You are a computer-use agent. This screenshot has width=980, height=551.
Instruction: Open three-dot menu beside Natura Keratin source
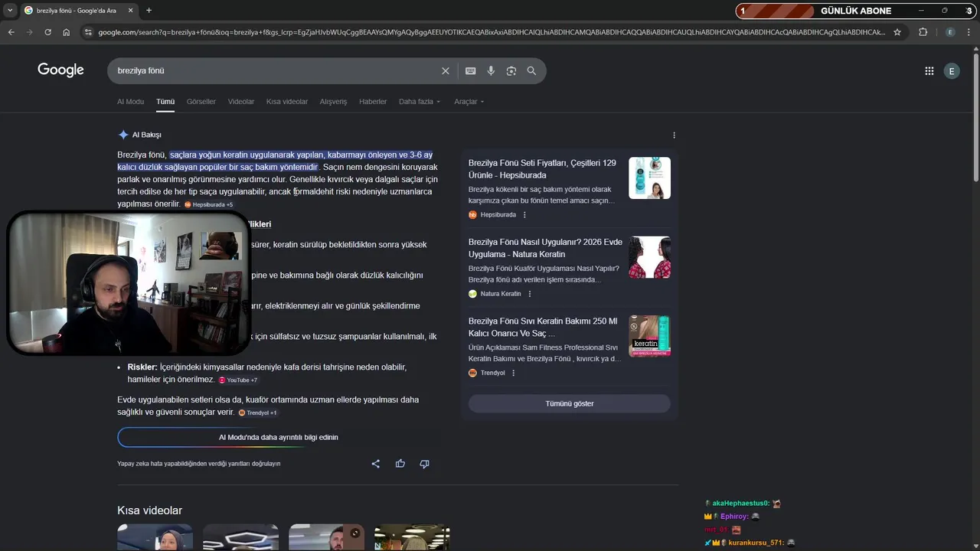click(x=530, y=294)
